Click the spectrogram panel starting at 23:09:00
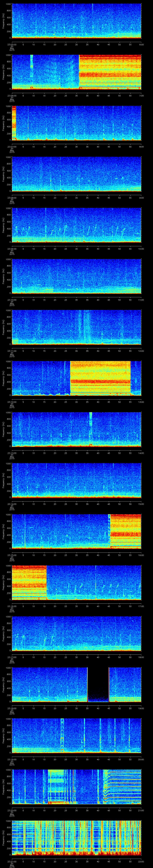Image resolution: width=153 pixels, height=868 pixels. (76, 225)
